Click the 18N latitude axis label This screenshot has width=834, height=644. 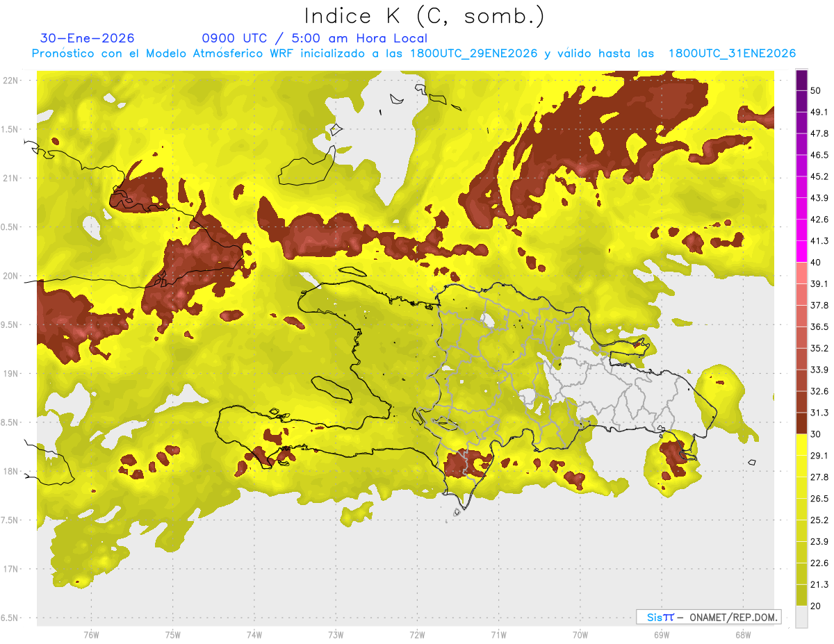pos(11,471)
